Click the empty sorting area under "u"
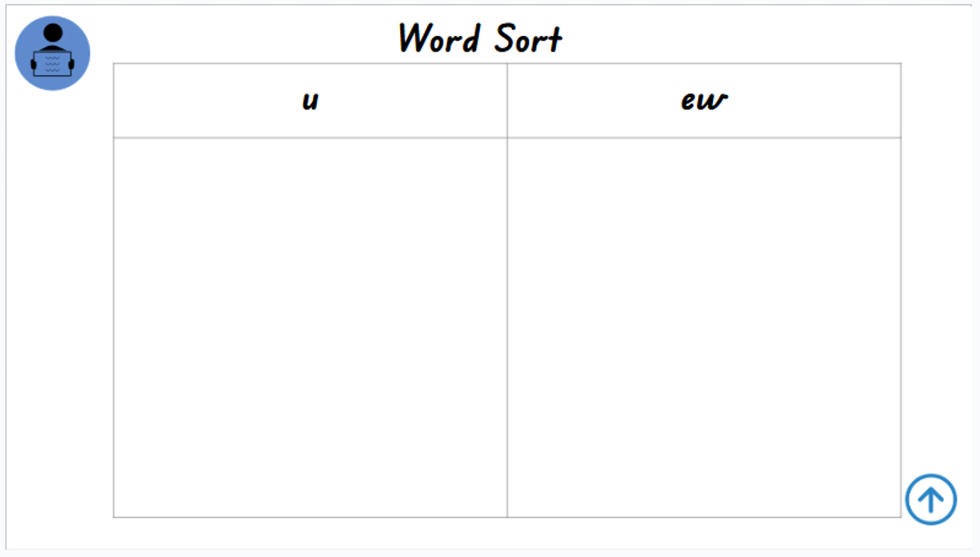 click(310, 327)
